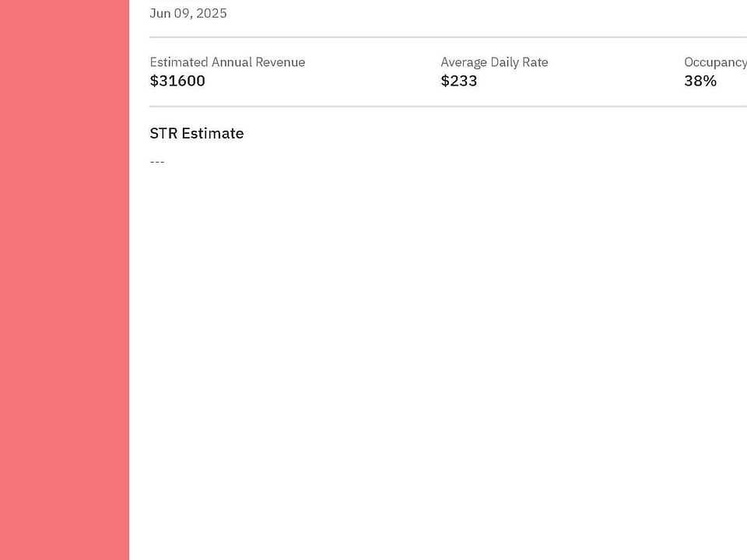
Task: Click the --- placeholder under STR Estimate
Action: coord(157,162)
